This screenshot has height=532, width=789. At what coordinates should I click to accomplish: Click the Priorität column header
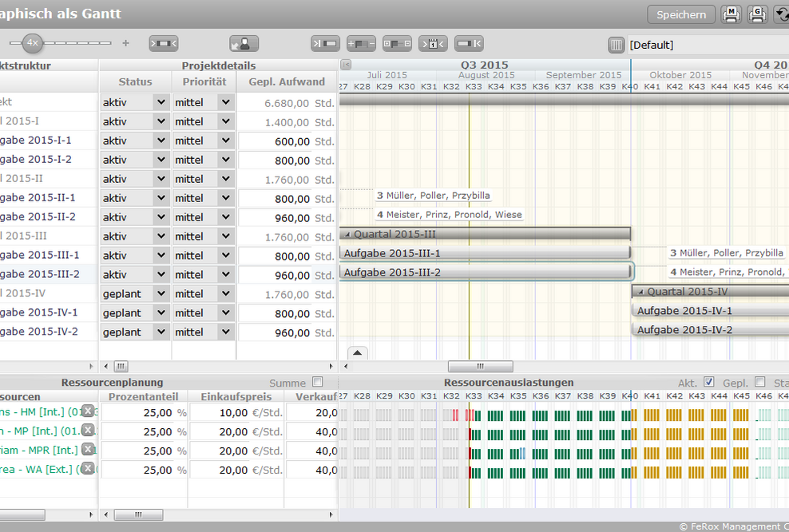203,81
